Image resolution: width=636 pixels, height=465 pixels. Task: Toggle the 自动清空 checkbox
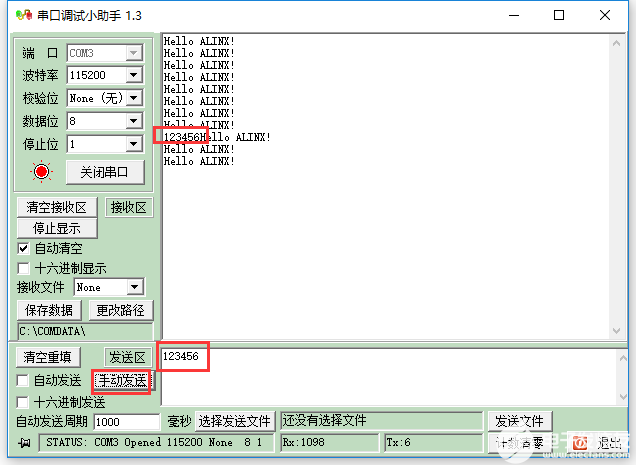pyautogui.click(x=23, y=248)
